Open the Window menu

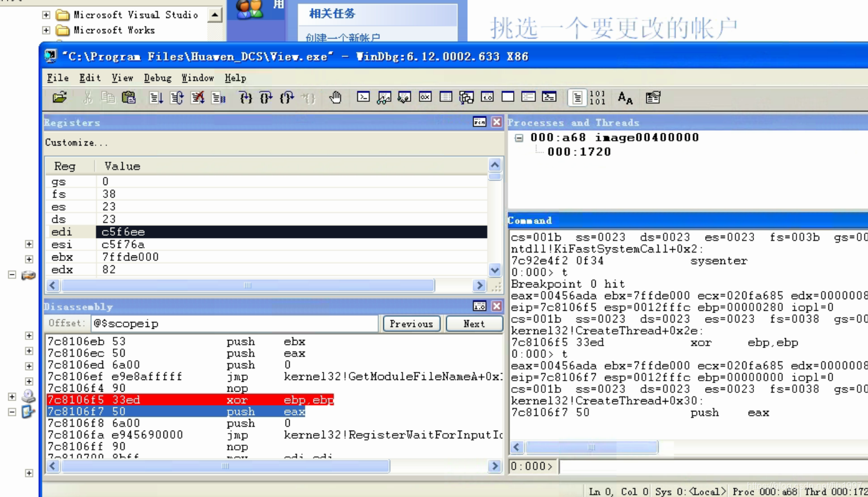point(198,78)
